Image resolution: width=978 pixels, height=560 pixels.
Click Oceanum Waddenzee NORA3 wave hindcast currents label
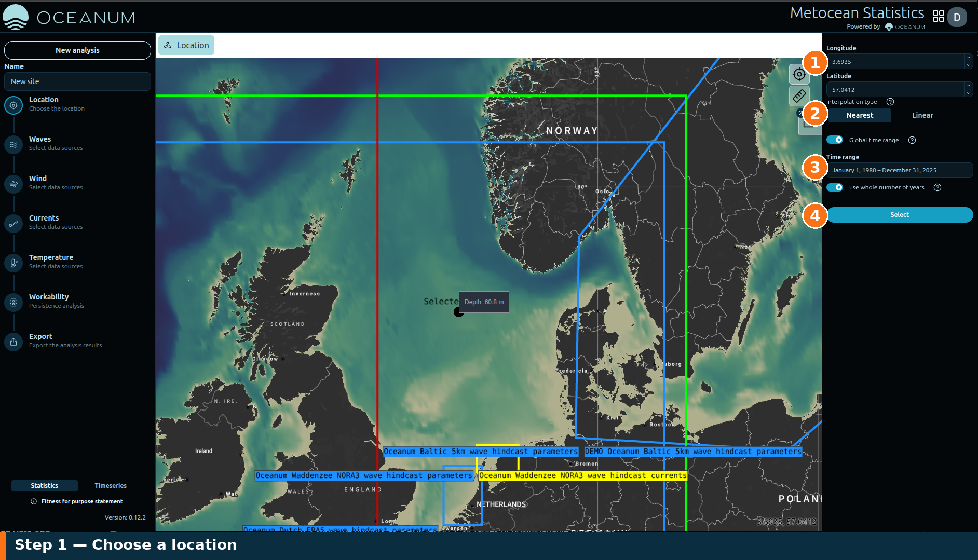click(583, 475)
